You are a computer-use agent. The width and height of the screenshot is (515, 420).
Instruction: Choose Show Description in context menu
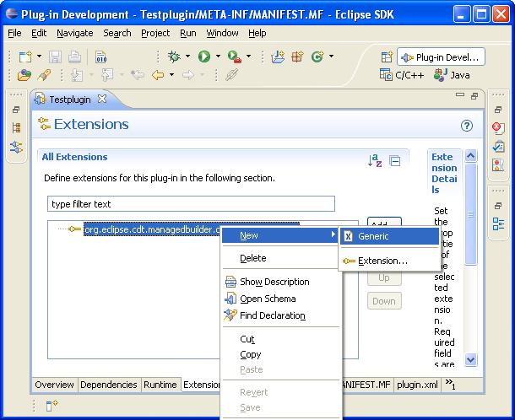point(279,282)
